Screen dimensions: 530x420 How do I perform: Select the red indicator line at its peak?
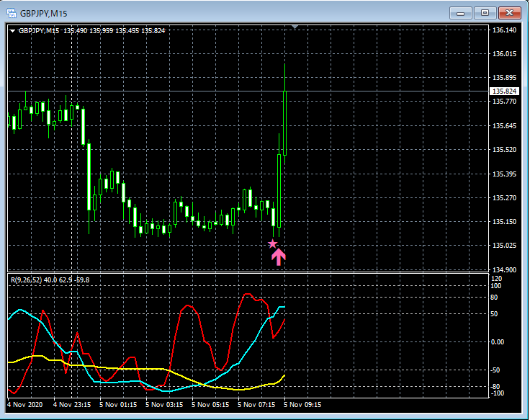click(248, 294)
